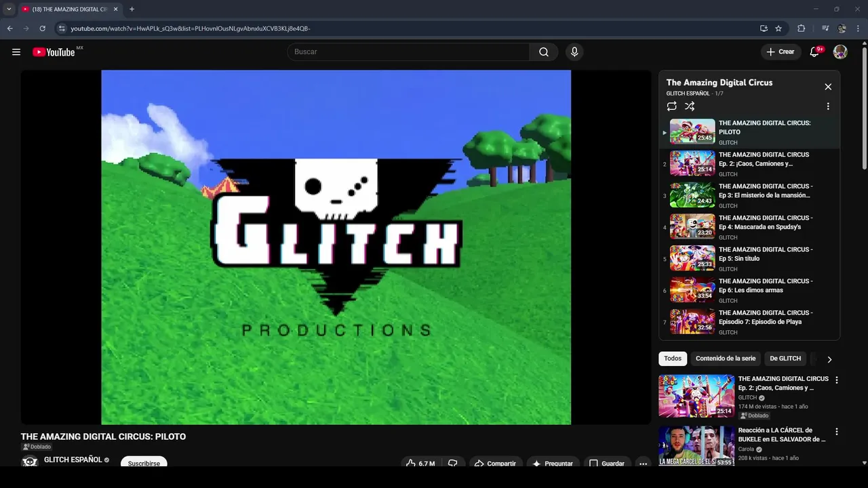Play Episodio 7: Episodio de Playa
This screenshot has width=868, height=488.
[x=749, y=322]
